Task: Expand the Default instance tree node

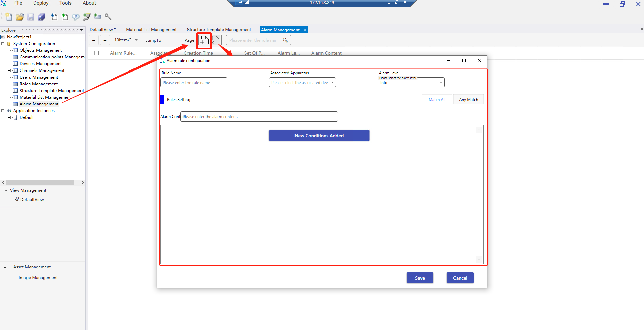Action: pos(9,117)
